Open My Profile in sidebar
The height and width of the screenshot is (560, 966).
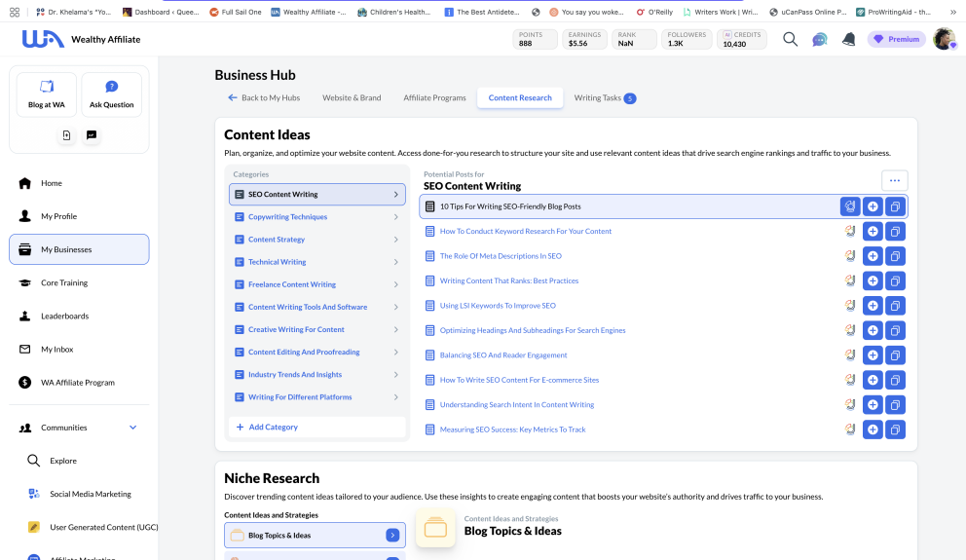tap(79, 216)
